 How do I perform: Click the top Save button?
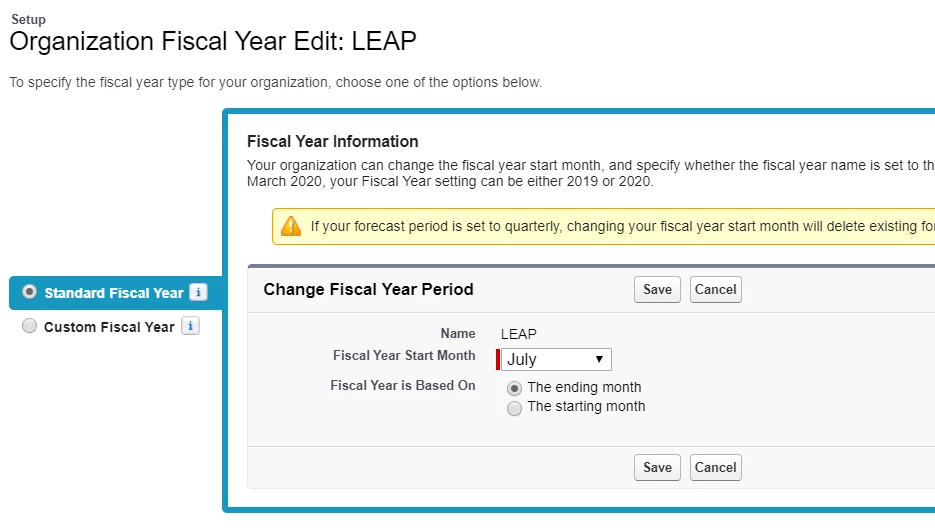(x=657, y=290)
